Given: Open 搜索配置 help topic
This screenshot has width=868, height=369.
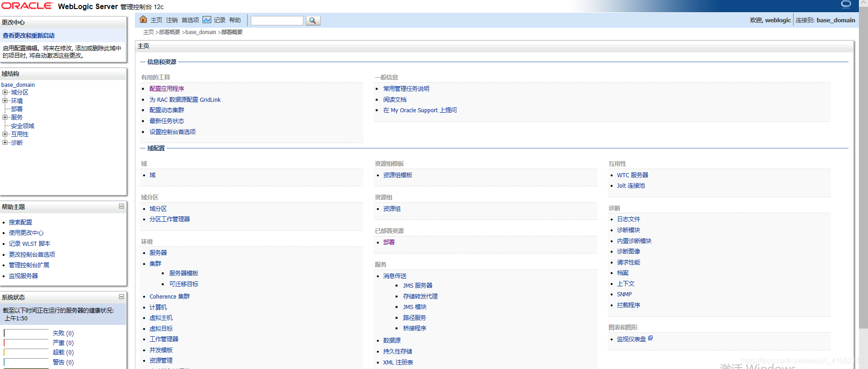Looking at the screenshot, I should tap(20, 222).
